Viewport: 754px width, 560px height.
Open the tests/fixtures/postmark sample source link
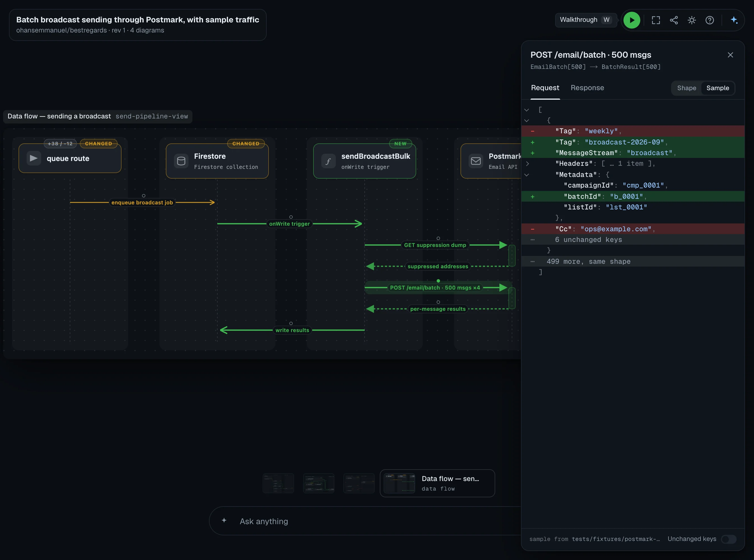pyautogui.click(x=616, y=539)
